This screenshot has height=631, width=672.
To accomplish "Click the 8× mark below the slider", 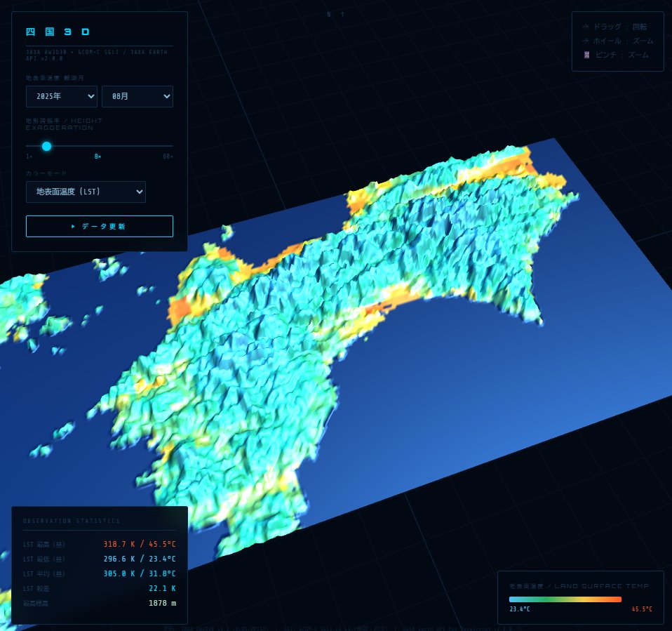I will pyautogui.click(x=98, y=157).
